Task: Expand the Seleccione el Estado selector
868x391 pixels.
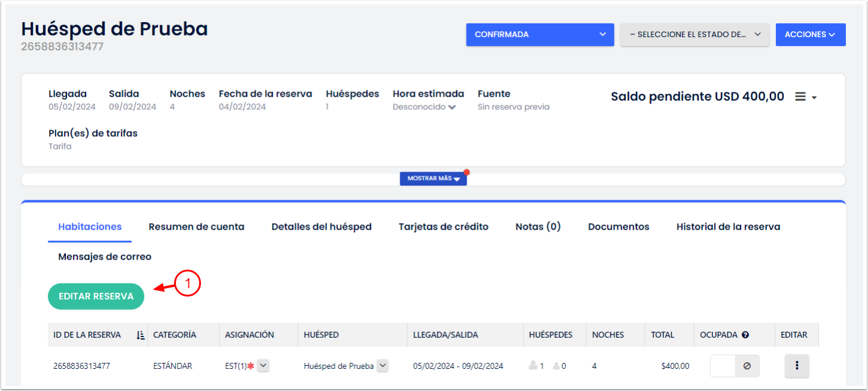Action: [695, 34]
